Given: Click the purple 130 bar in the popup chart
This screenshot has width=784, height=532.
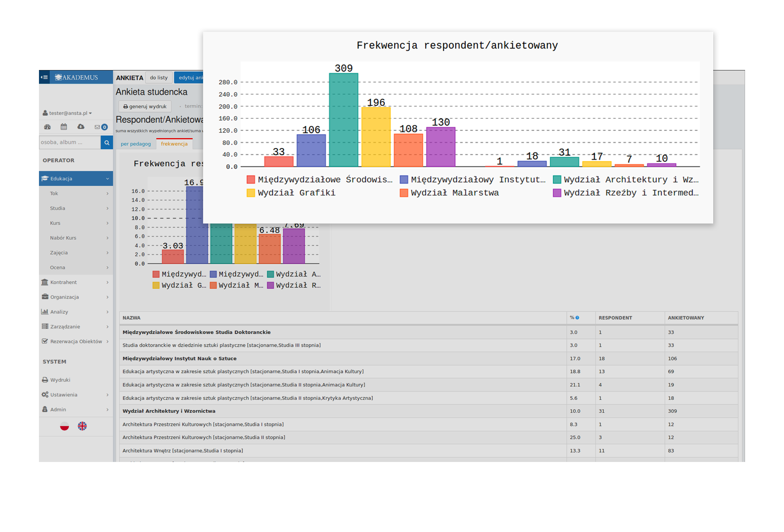Looking at the screenshot, I should 441,147.
